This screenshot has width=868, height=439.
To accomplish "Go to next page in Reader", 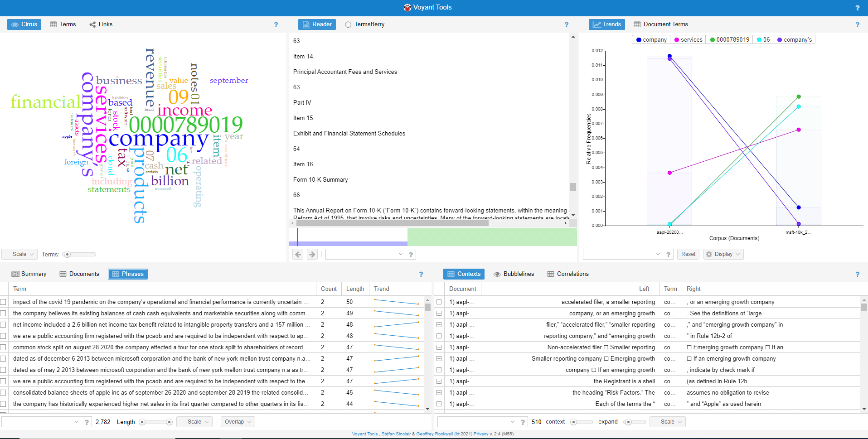I will 312,255.
